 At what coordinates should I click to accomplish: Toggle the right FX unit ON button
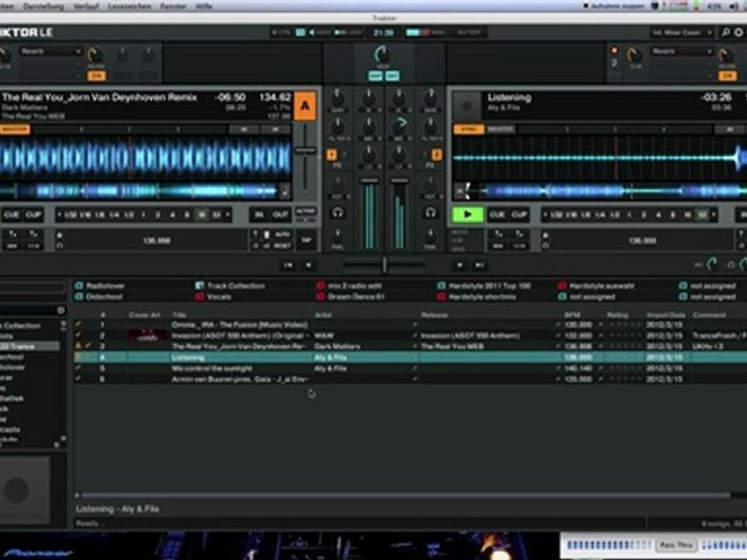[x=727, y=75]
